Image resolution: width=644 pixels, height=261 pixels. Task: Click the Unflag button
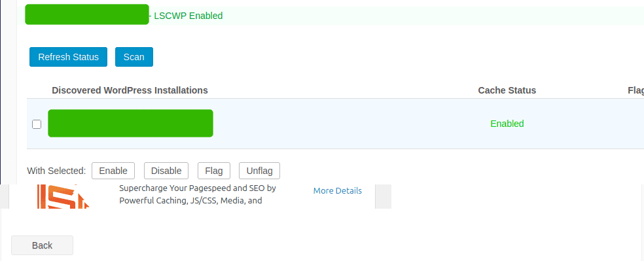point(259,171)
